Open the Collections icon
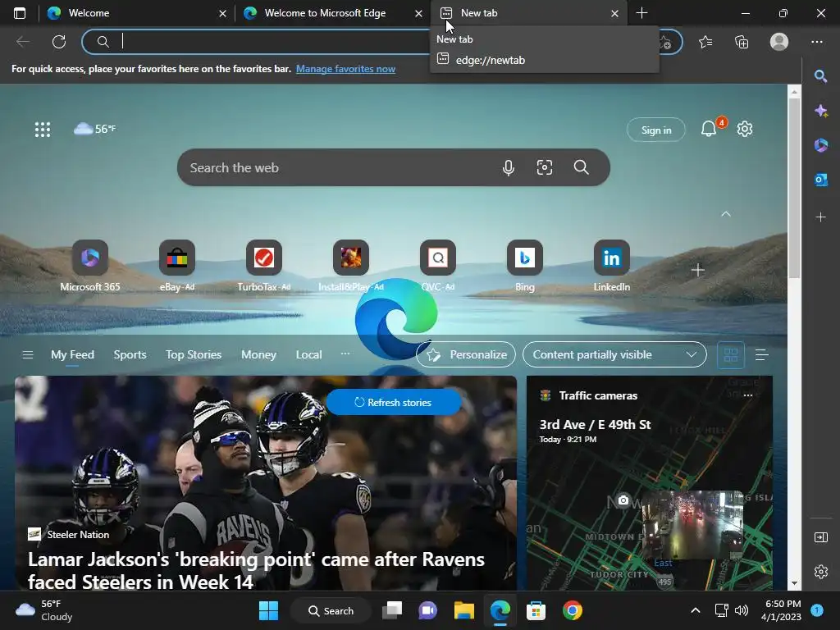 click(742, 42)
